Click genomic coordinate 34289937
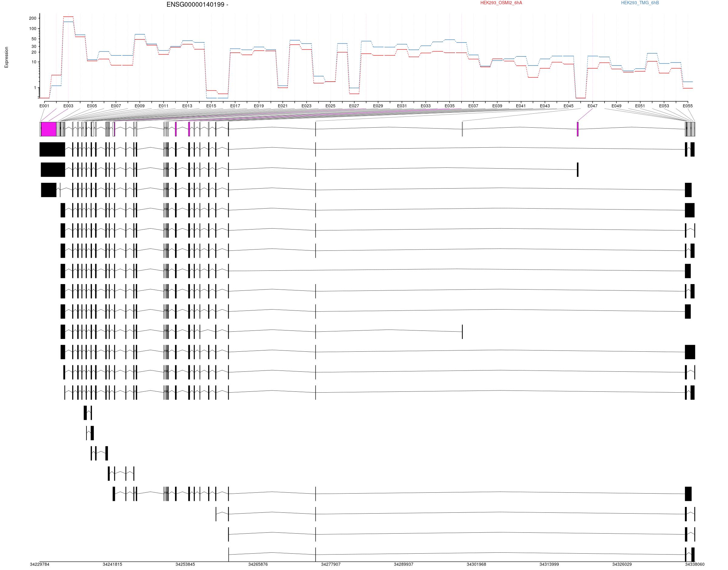This screenshot has height=570, width=728. click(403, 564)
